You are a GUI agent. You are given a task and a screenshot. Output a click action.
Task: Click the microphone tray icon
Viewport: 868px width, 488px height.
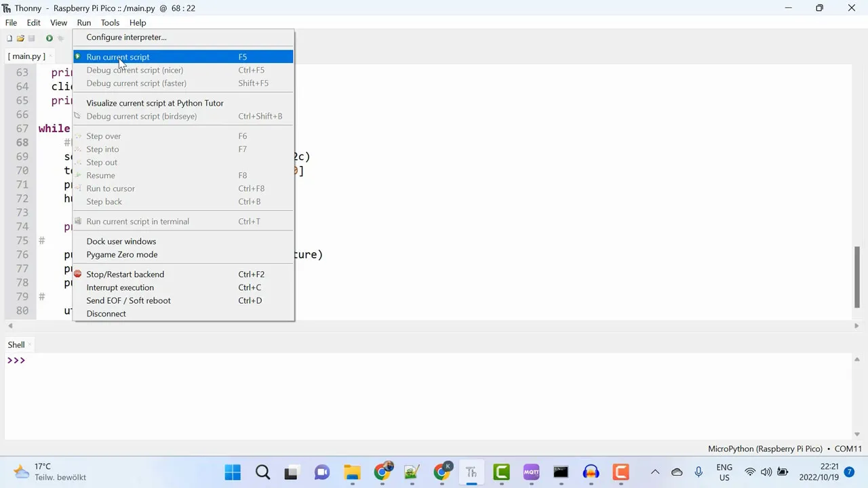point(698,472)
